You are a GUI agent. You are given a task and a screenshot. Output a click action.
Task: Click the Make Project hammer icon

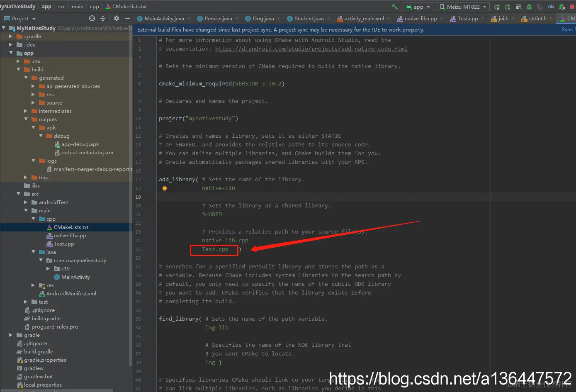tap(394, 7)
